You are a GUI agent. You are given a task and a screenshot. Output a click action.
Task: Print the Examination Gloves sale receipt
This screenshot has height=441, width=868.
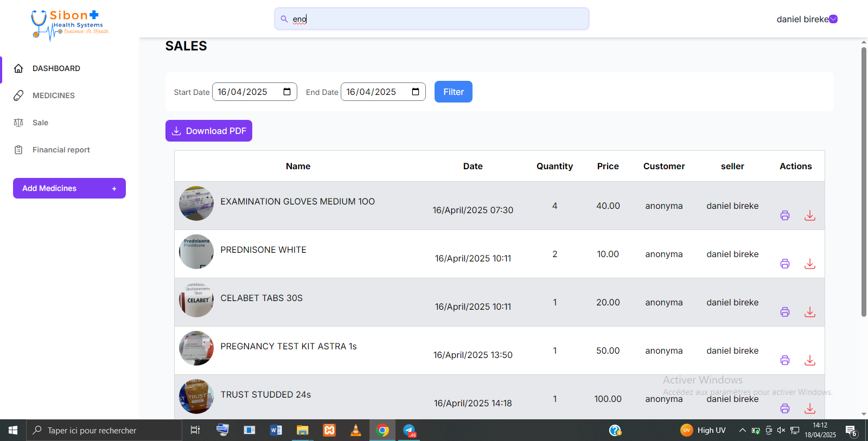pyautogui.click(x=784, y=215)
